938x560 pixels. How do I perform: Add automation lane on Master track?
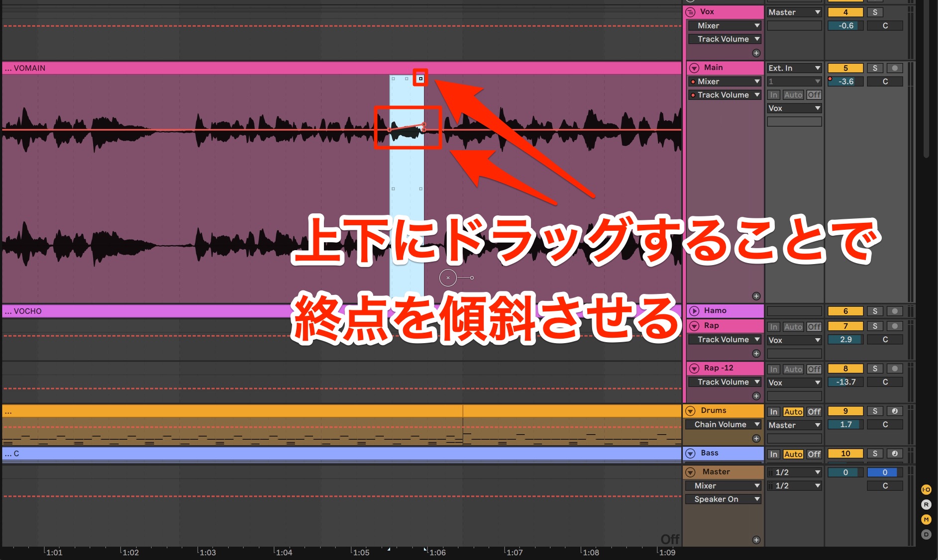point(756,540)
